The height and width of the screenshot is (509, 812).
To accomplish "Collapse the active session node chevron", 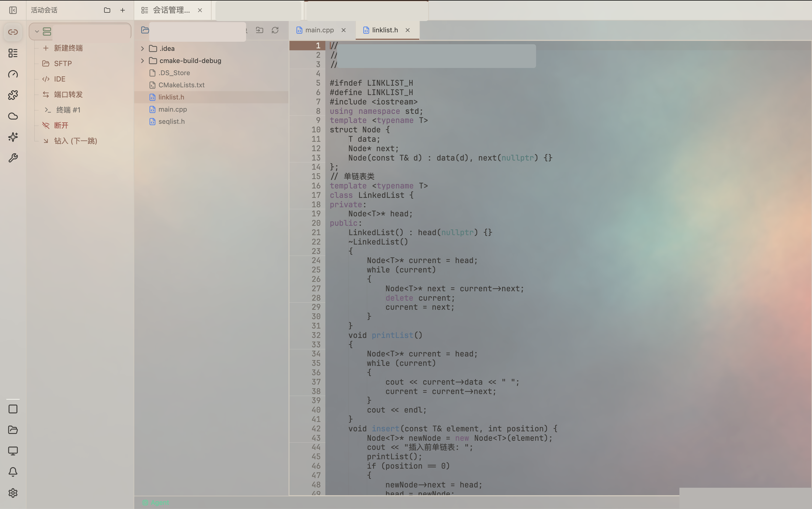I will pos(37,32).
